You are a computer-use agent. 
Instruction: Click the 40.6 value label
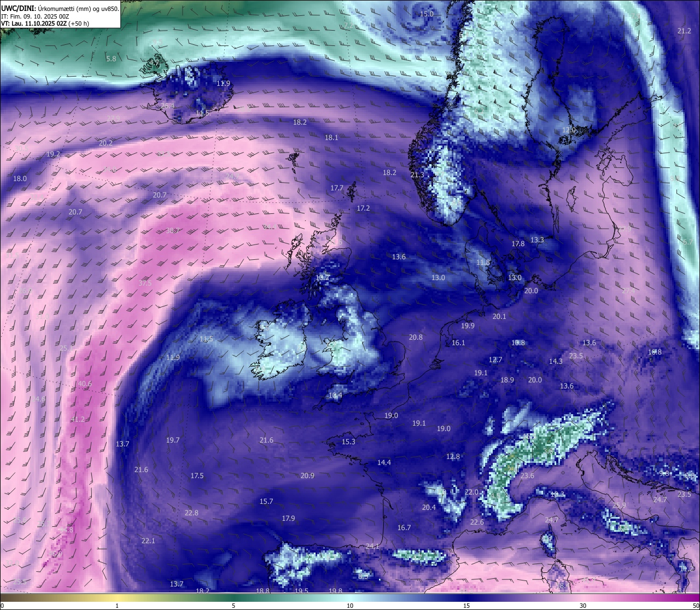tap(85, 384)
